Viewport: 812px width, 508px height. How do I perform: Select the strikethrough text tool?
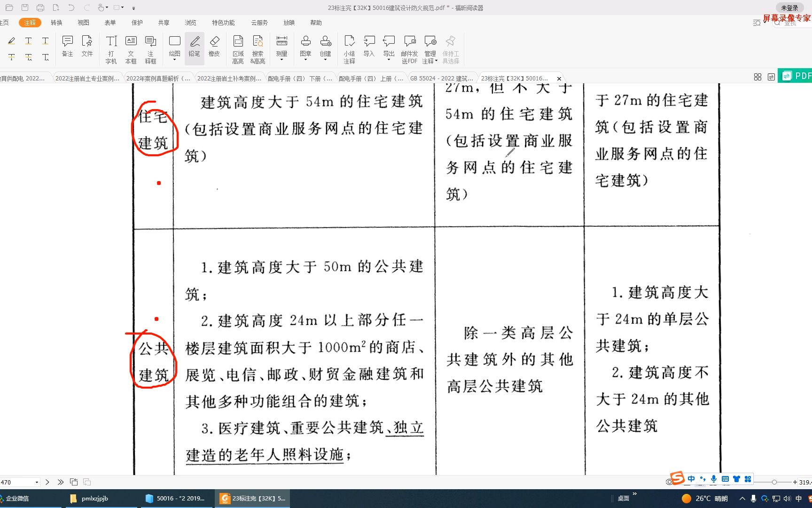(x=12, y=57)
